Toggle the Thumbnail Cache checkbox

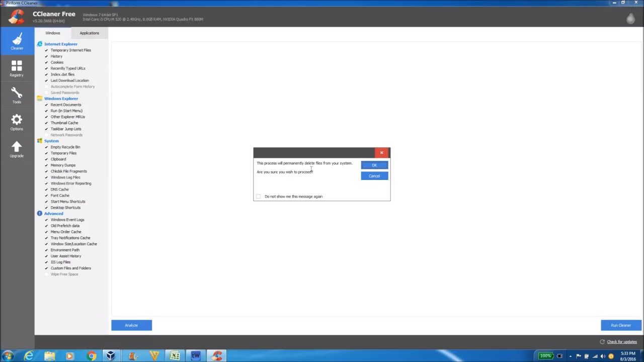tap(46, 123)
